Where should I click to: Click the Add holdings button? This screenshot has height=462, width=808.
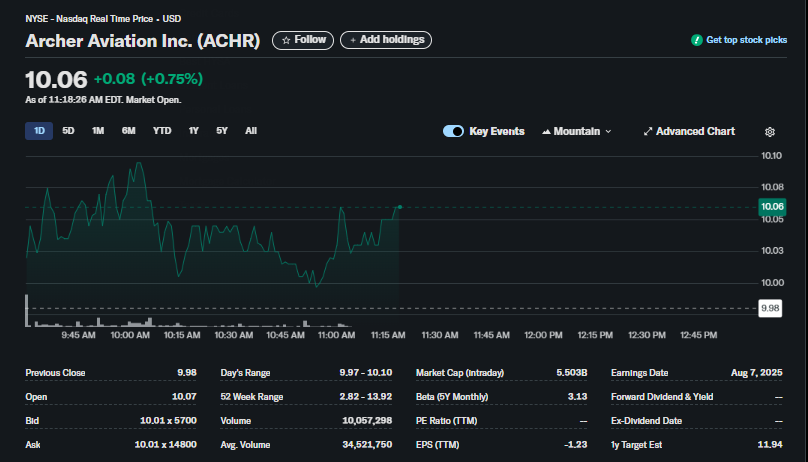pos(386,40)
